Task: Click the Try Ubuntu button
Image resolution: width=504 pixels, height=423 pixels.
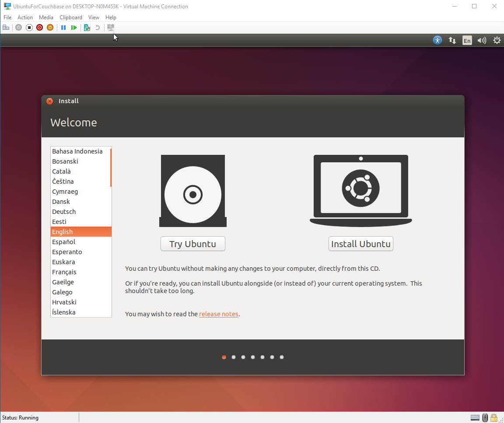Action: 192,244
